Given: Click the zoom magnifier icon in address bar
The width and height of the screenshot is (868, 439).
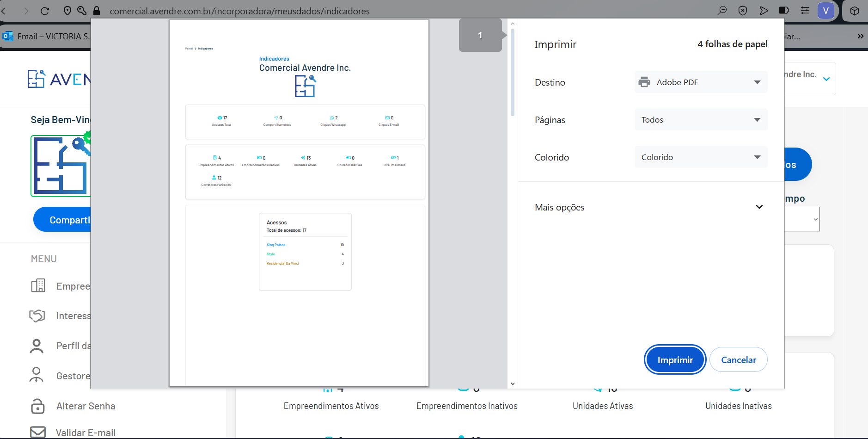Looking at the screenshot, I should (722, 11).
